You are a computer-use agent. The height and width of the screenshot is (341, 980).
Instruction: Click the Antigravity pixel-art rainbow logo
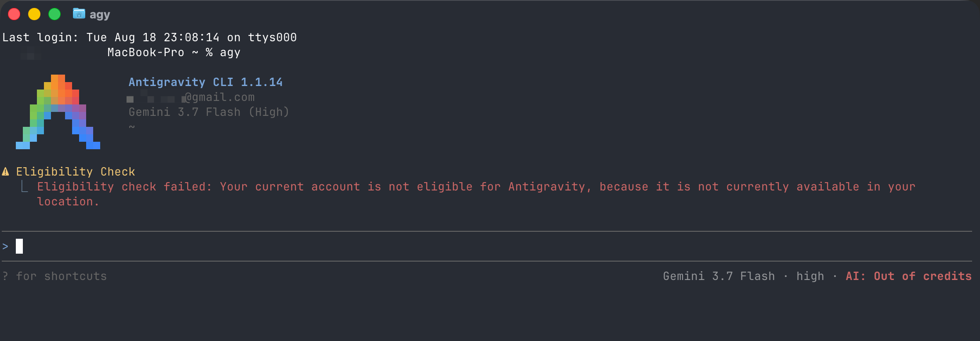(x=58, y=112)
